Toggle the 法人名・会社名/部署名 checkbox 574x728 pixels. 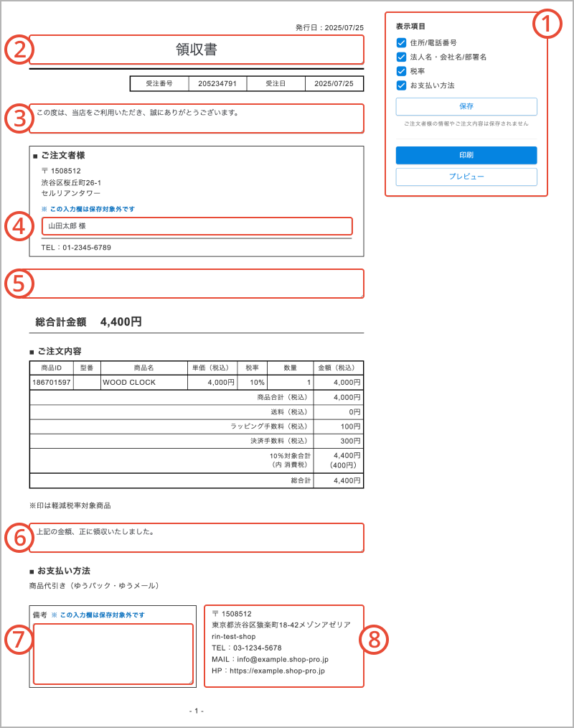(x=402, y=57)
